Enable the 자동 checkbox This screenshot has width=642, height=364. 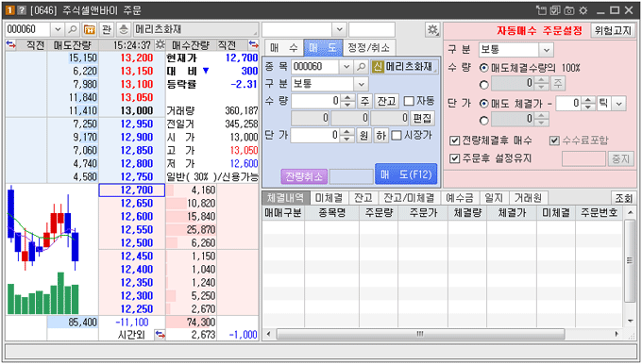click(409, 101)
